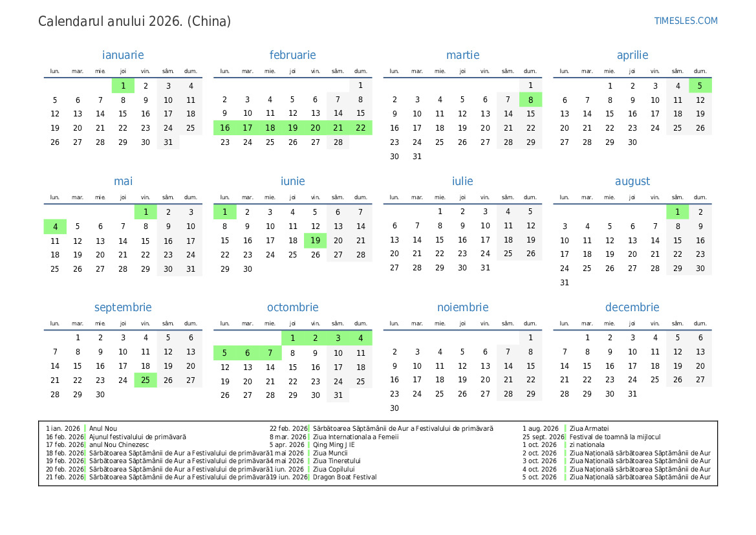Click highlighted day 7 in octombrie
The image size is (756, 535).
coord(270,353)
